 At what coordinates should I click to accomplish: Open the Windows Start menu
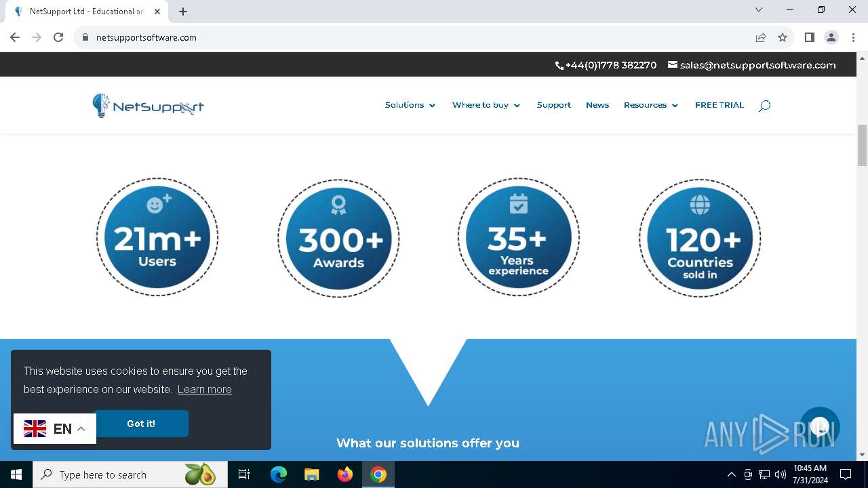click(16, 474)
